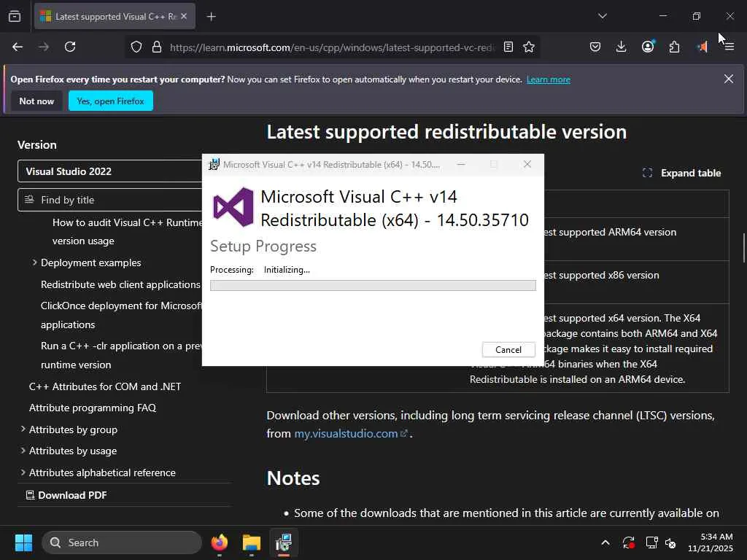Image resolution: width=747 pixels, height=560 pixels.
Task: Toggle reader view icon in address bar
Action: [x=508, y=47]
